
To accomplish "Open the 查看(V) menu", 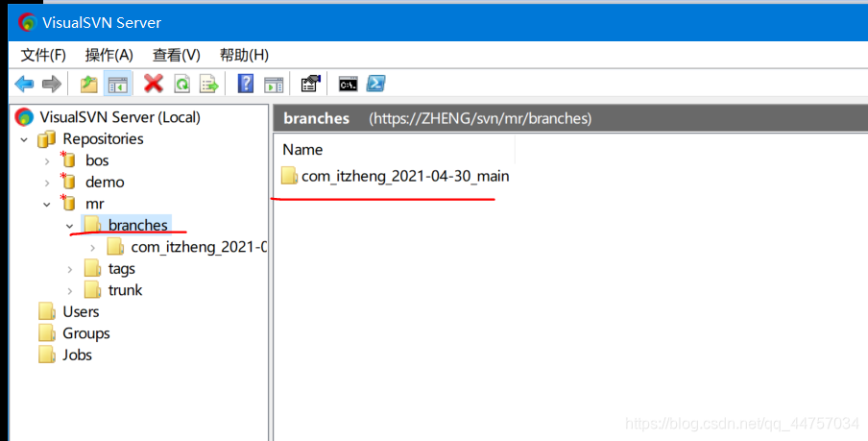I will coord(176,55).
